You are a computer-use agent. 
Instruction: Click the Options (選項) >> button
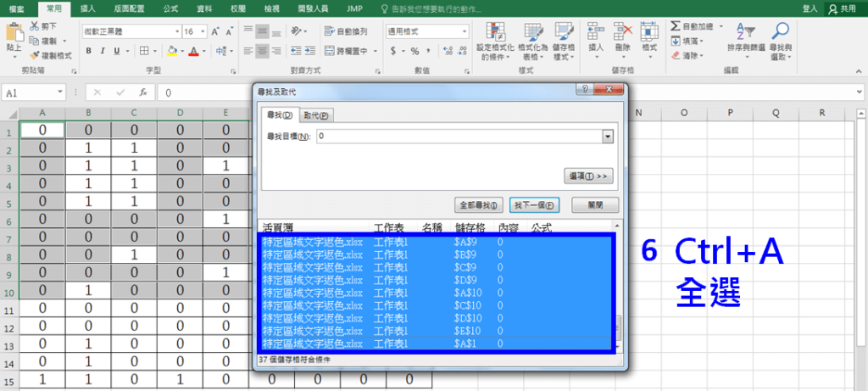point(587,176)
